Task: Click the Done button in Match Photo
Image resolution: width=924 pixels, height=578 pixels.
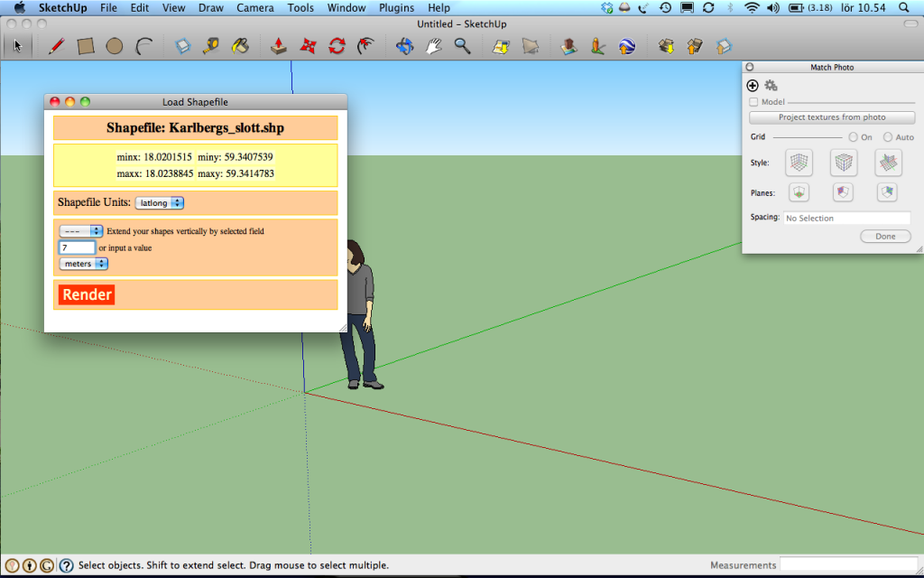Action: tap(885, 236)
